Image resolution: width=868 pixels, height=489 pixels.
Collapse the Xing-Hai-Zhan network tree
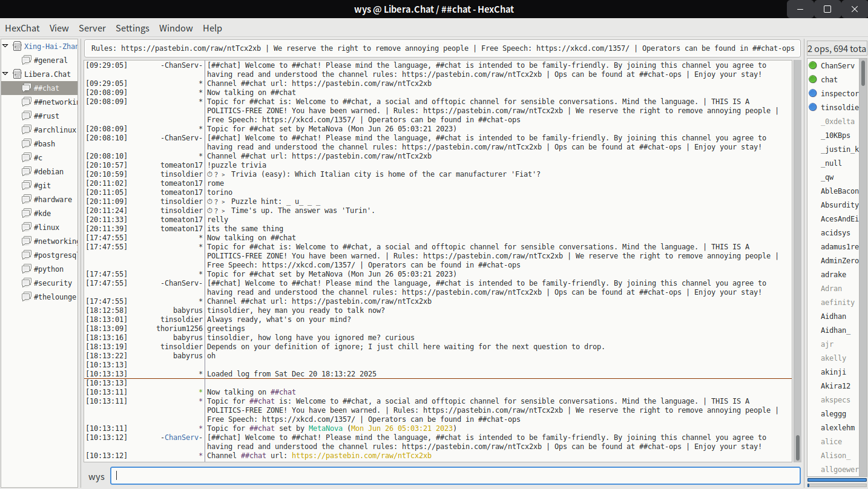point(5,46)
